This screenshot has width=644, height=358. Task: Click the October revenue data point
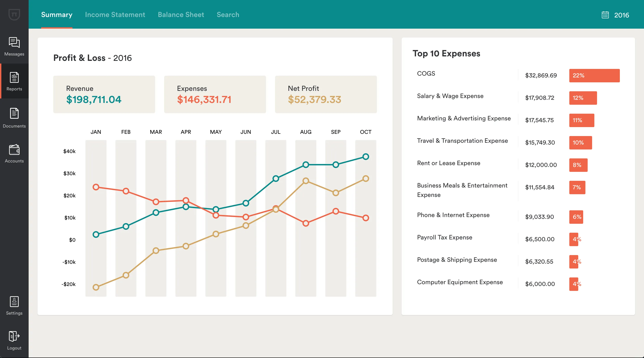pos(366,157)
